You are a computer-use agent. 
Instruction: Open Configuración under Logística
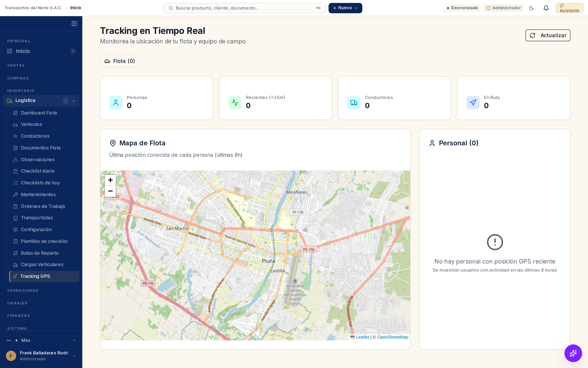coord(44,229)
